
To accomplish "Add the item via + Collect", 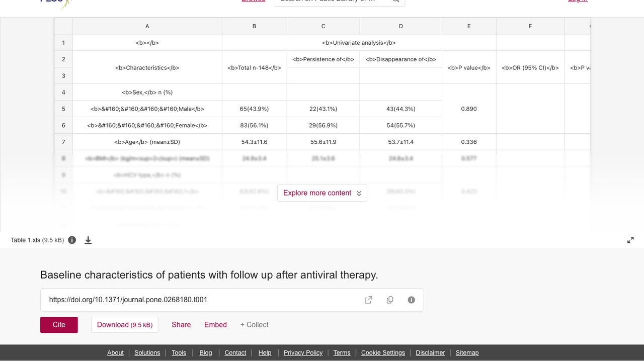I will (254, 325).
